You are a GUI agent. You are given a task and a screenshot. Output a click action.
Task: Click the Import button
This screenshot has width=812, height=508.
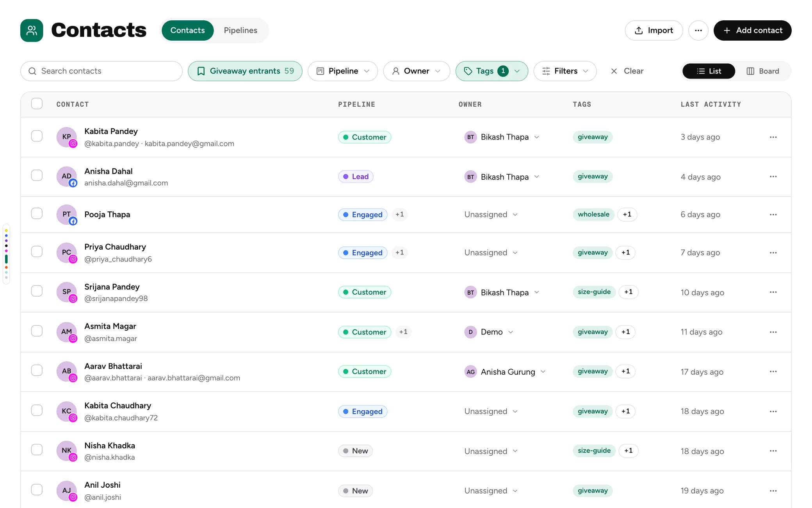[654, 30]
